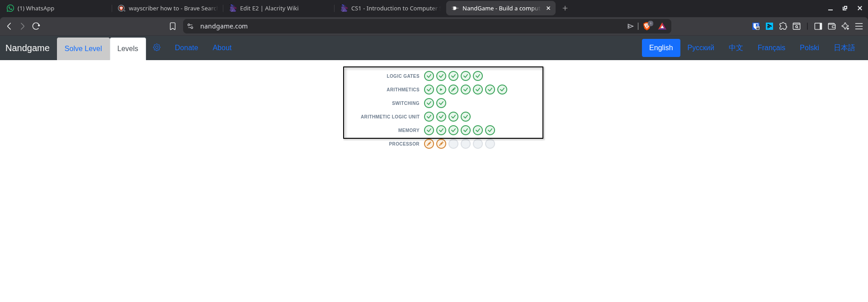Open the second Processor level in orange

point(441,144)
